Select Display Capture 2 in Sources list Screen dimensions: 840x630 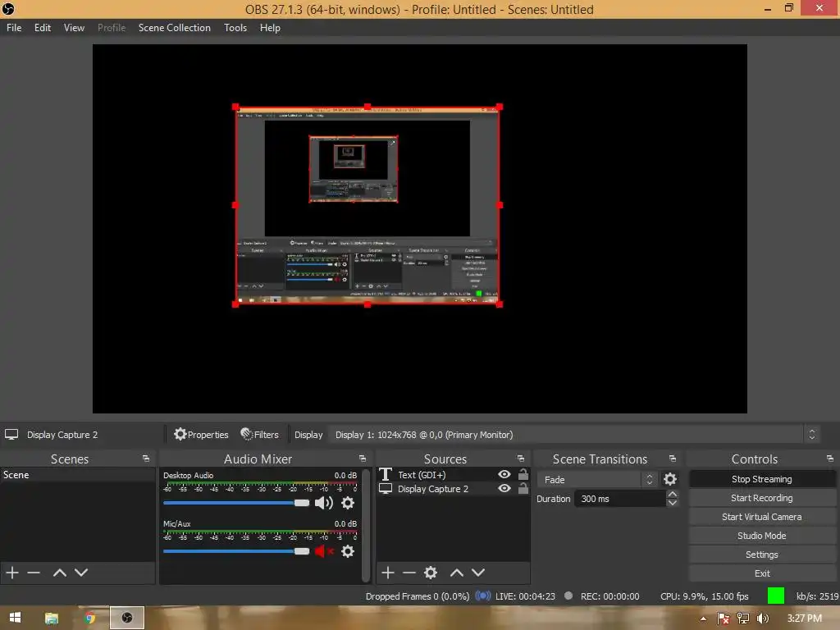[x=453, y=489]
